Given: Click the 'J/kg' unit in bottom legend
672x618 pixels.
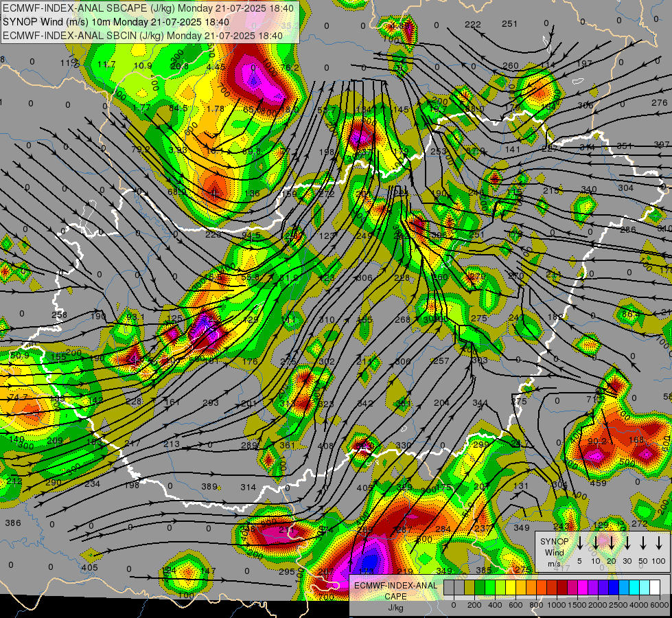Looking at the screenshot, I should click(x=395, y=608).
